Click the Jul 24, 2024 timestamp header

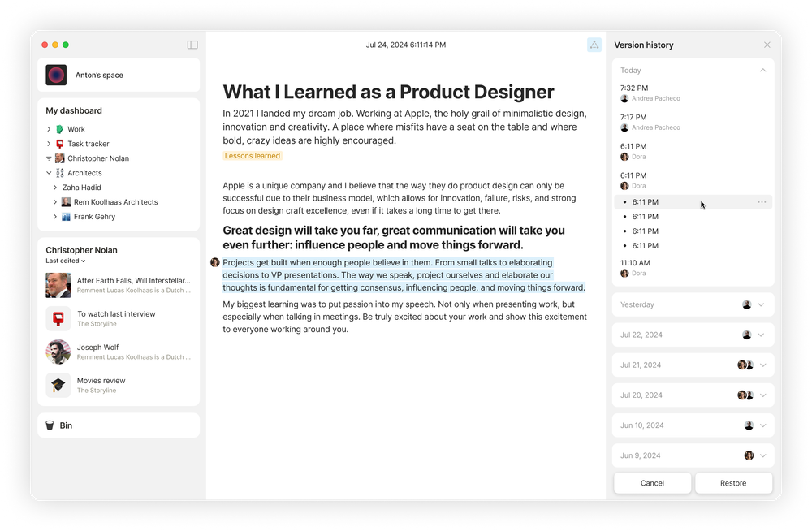(x=406, y=45)
